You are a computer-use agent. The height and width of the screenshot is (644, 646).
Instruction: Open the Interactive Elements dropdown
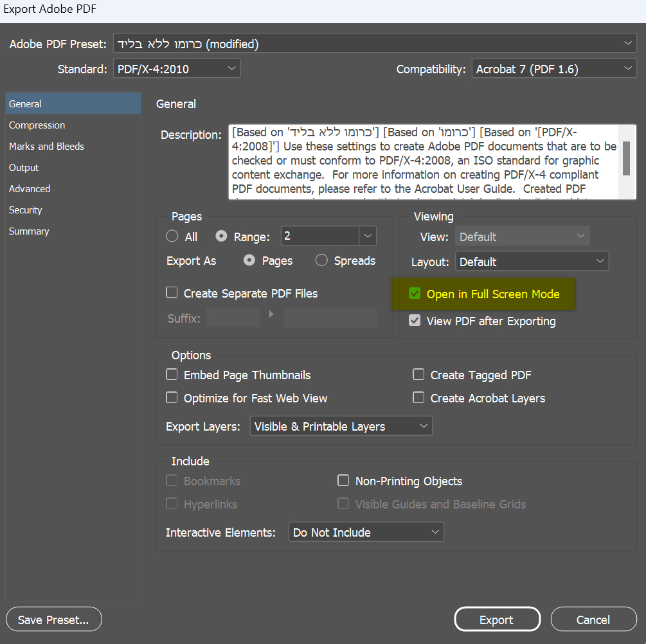[366, 532]
